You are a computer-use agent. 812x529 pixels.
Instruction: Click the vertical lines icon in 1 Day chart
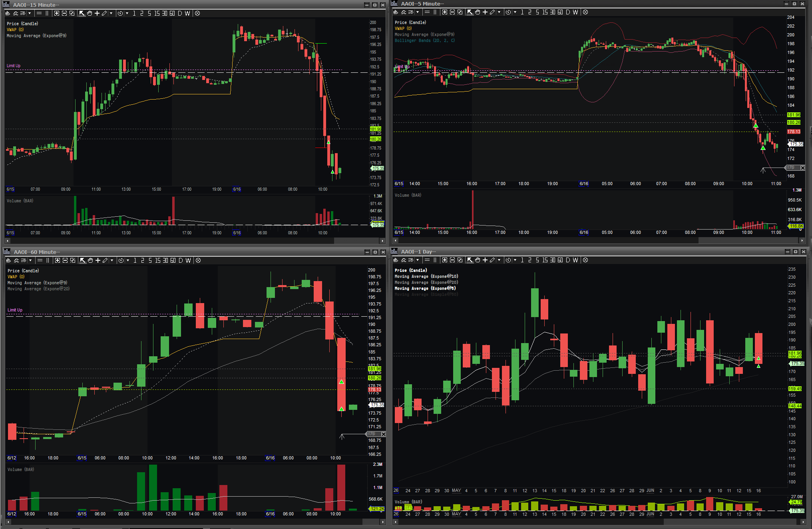click(435, 260)
